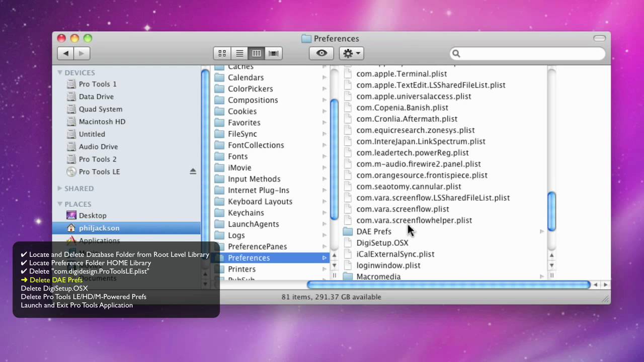Select the Macromedia folder
This screenshot has height=362, width=644.
point(378,277)
